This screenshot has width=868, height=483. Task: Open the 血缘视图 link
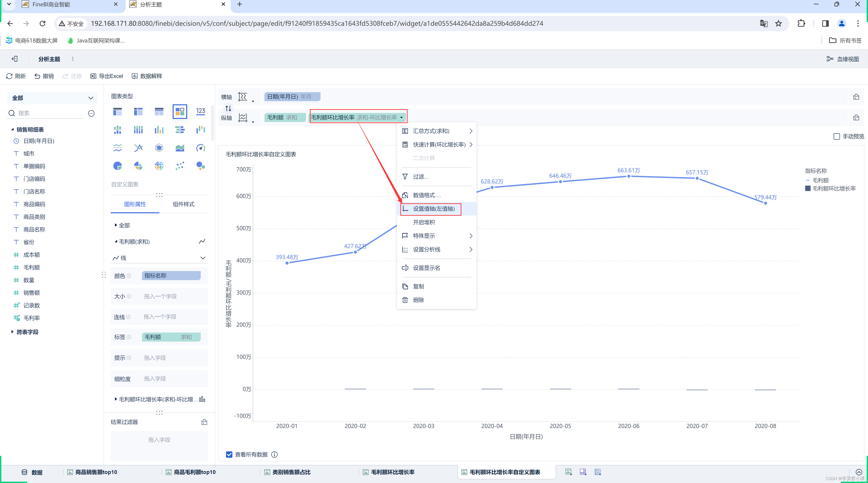[x=843, y=59]
